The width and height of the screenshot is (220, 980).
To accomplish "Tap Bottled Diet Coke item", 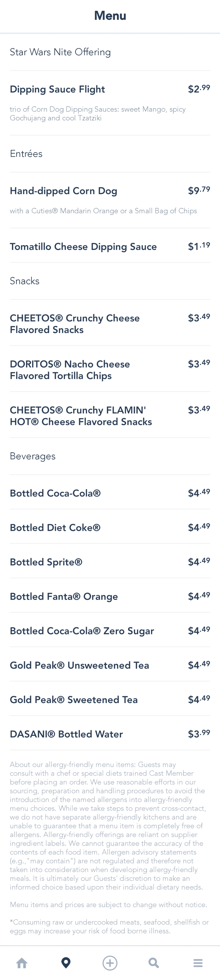I will click(x=55, y=528).
